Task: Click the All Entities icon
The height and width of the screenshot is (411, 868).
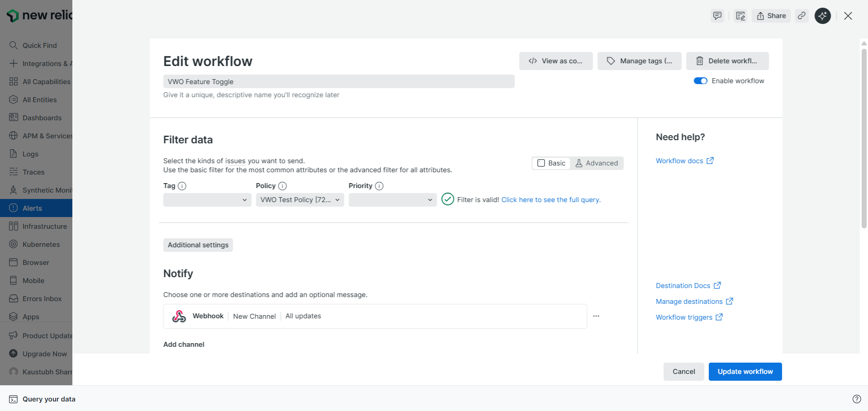Action: tap(14, 99)
